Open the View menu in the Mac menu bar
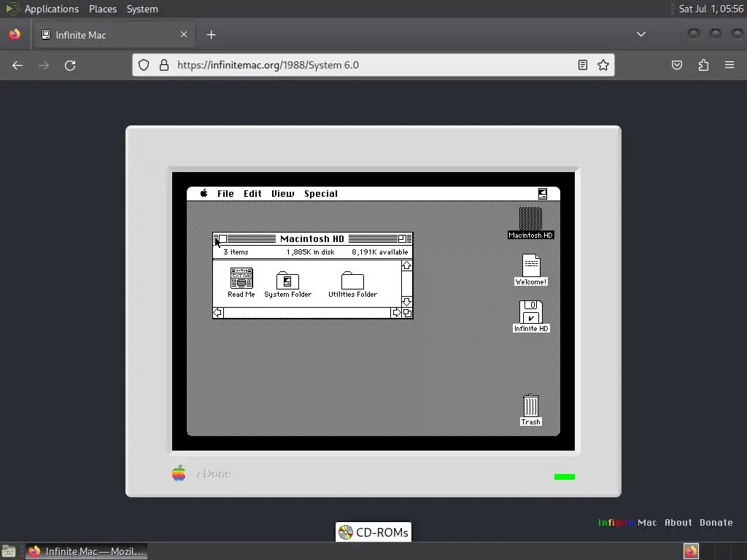 point(282,194)
